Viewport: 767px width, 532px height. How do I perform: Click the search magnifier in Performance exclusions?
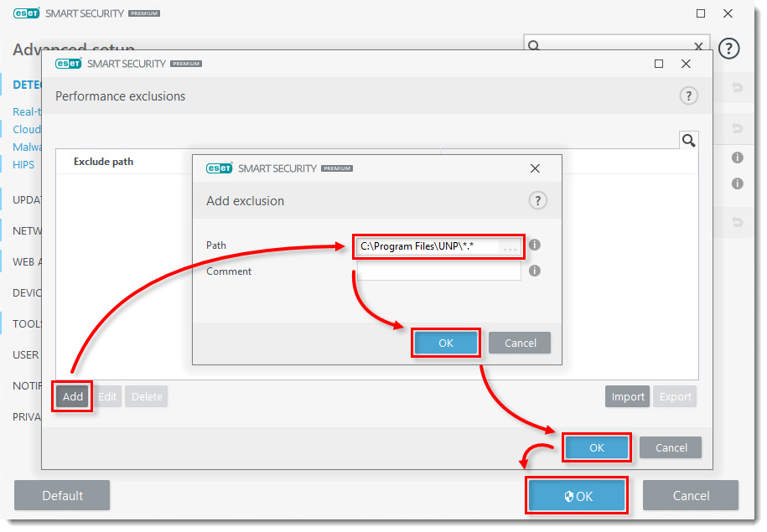click(x=689, y=141)
